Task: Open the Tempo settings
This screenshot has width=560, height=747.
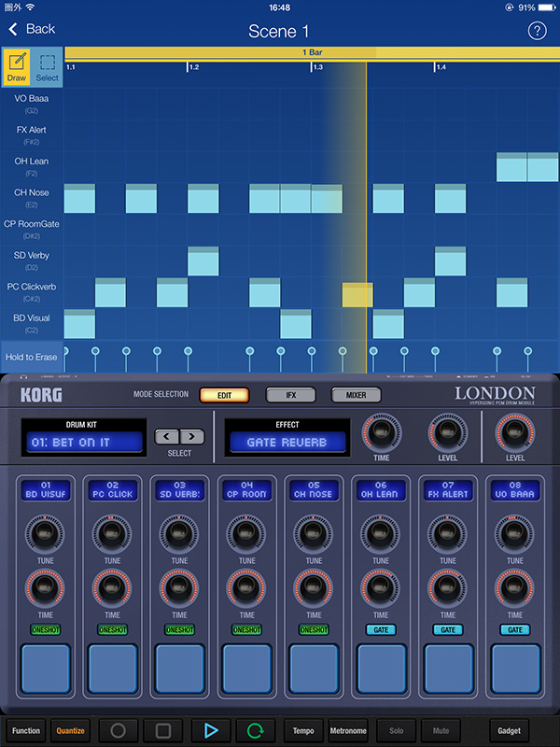Action: 303,730
